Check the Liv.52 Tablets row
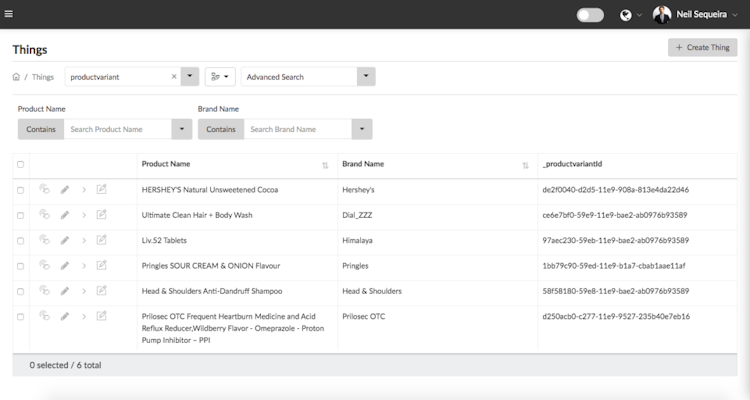The image size is (750, 400). pos(21,241)
